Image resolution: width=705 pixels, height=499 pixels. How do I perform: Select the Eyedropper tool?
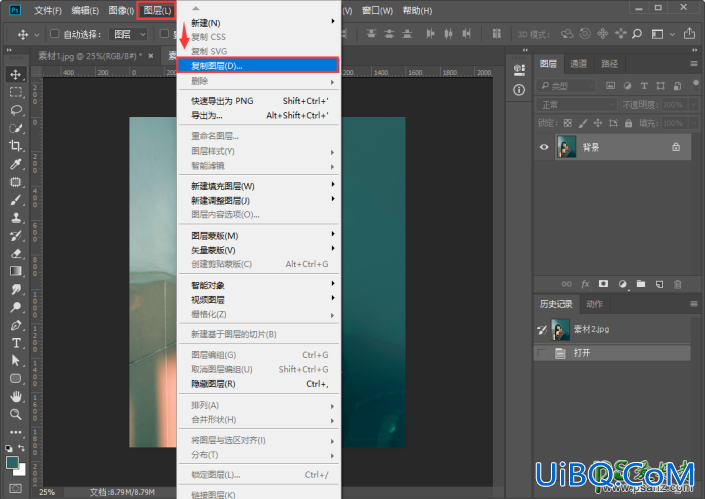click(16, 164)
